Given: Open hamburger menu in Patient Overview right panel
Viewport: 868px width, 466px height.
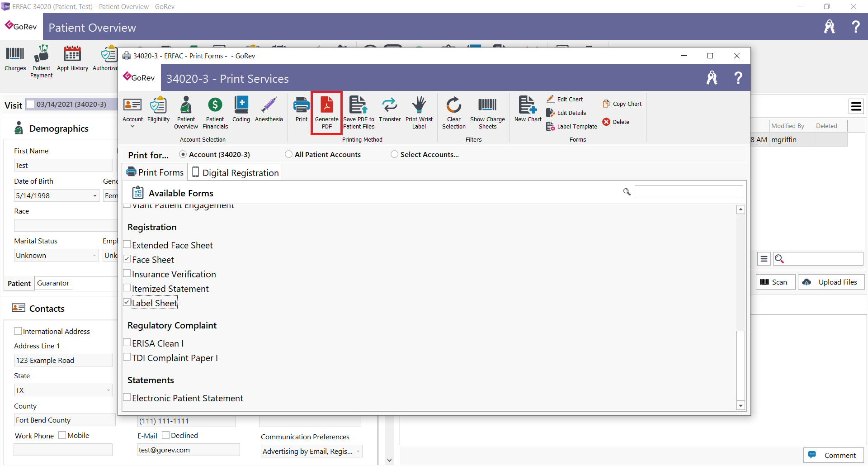Looking at the screenshot, I should pos(856,106).
